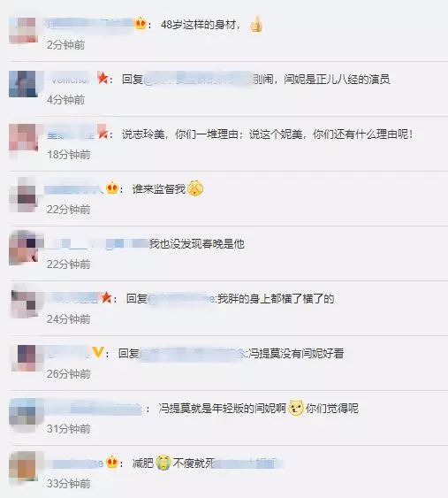Open blurred username of 31分钟前 commenter

[x=94, y=409]
